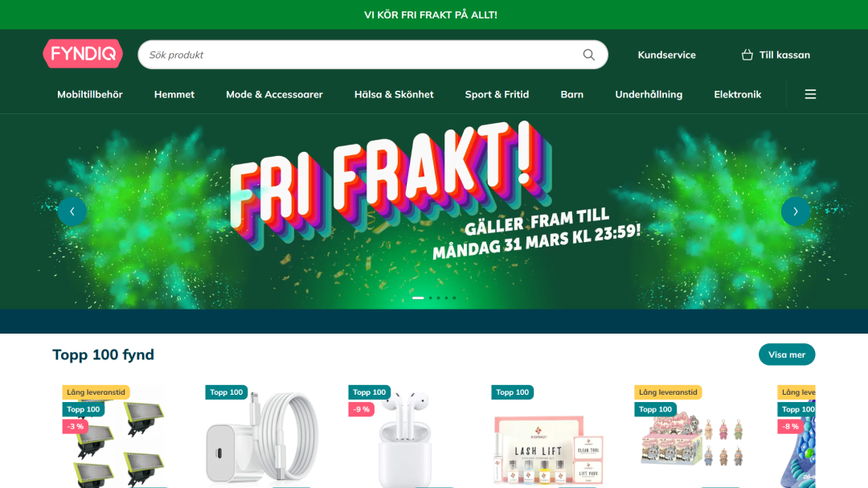This screenshot has height=488, width=868.
Task: Advance to next banner slide arrow
Action: (x=796, y=211)
